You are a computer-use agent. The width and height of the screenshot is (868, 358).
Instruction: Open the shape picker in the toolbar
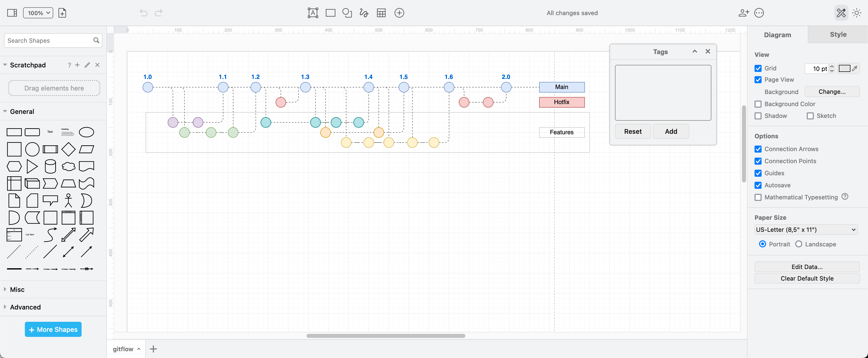pyautogui.click(x=347, y=13)
